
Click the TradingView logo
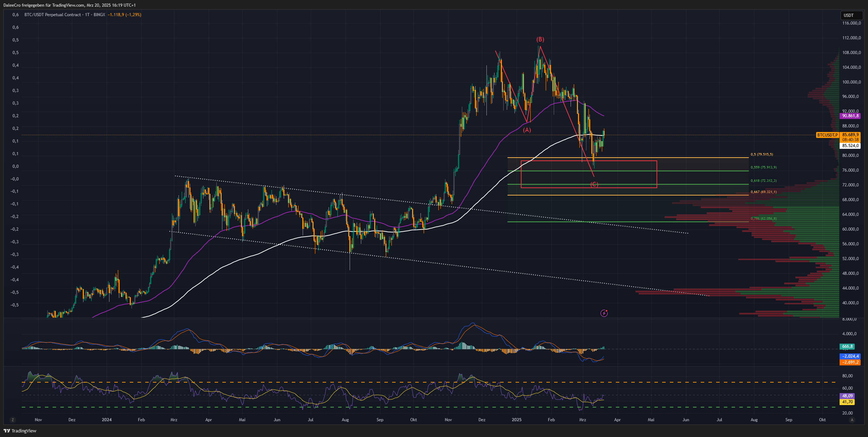coord(20,431)
